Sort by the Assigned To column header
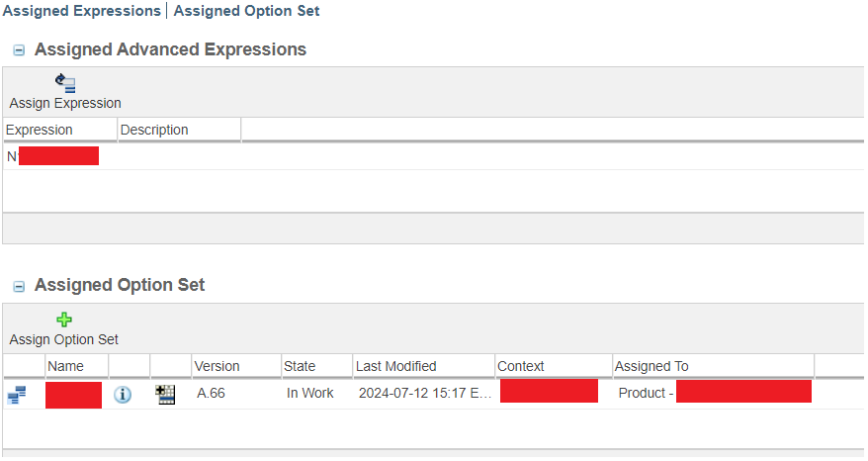The width and height of the screenshot is (868, 461). (x=651, y=366)
